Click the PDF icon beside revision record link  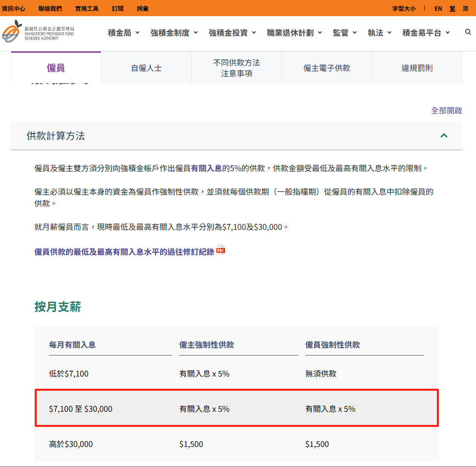click(x=221, y=250)
